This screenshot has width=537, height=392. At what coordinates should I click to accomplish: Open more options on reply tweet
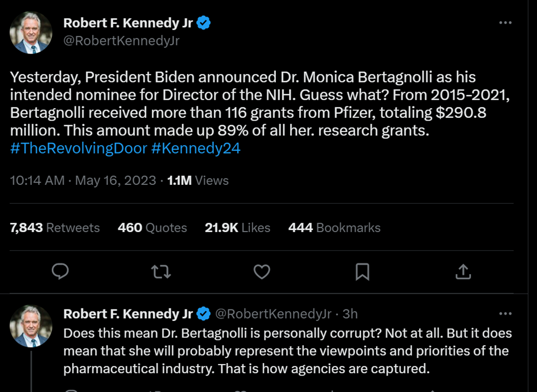pyautogui.click(x=505, y=313)
